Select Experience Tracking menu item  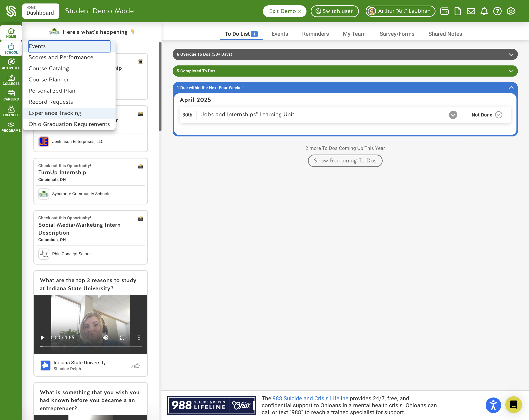pos(69,113)
